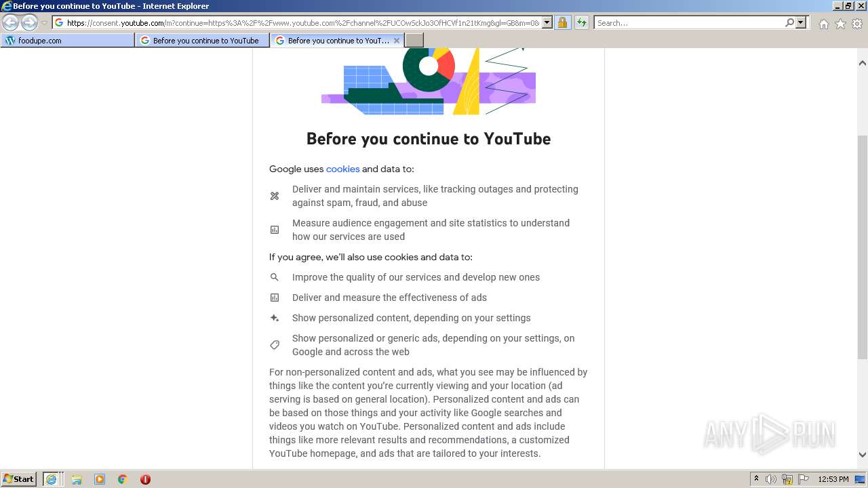
Task: Open the Windows Start menu
Action: pyautogui.click(x=19, y=479)
